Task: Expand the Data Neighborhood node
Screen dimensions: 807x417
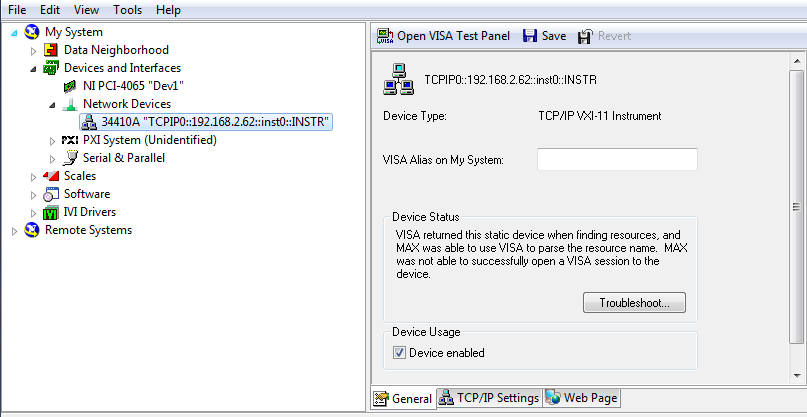Action: pyautogui.click(x=34, y=50)
